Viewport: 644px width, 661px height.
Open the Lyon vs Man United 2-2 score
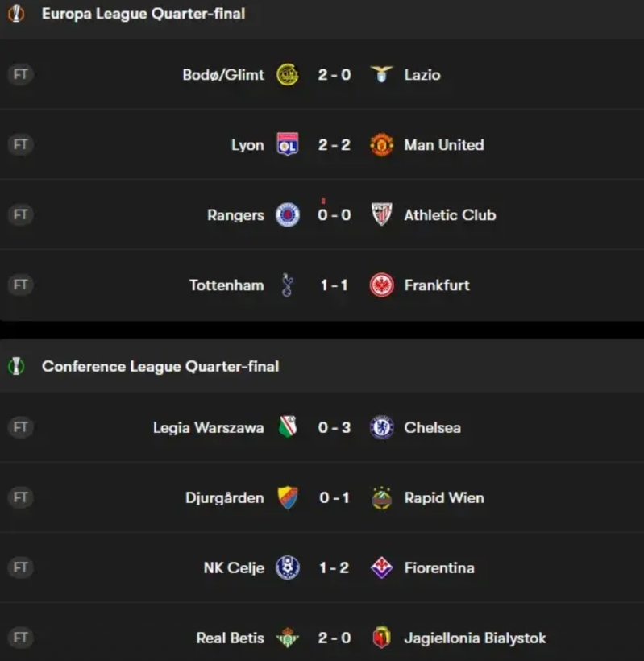tap(334, 145)
